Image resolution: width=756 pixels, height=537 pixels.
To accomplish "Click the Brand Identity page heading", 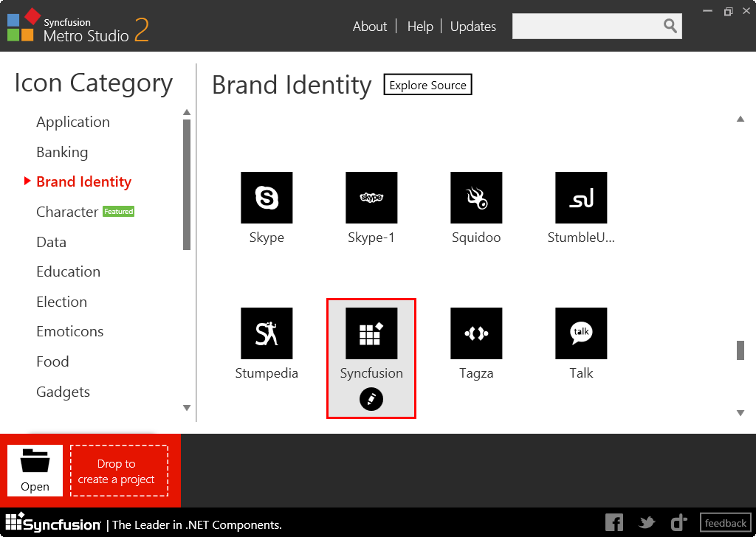I will pos(292,86).
